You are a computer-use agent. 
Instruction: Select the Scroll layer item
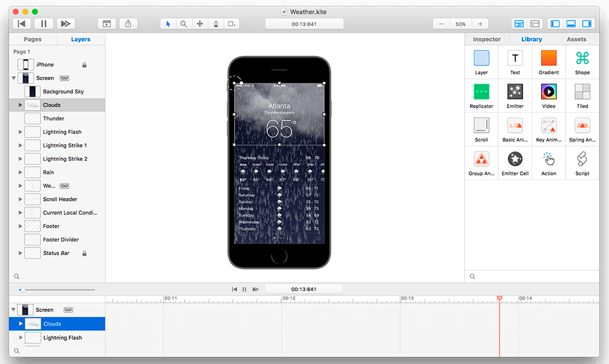coord(481,129)
